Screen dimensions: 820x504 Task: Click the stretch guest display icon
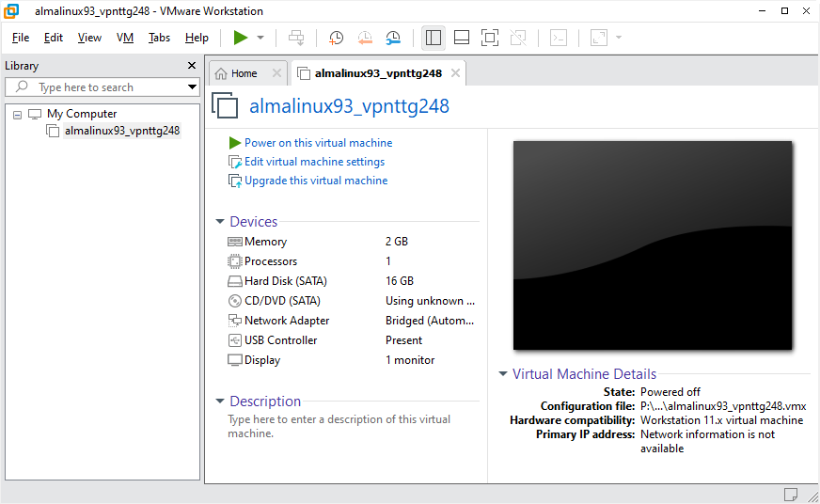pyautogui.click(x=599, y=38)
